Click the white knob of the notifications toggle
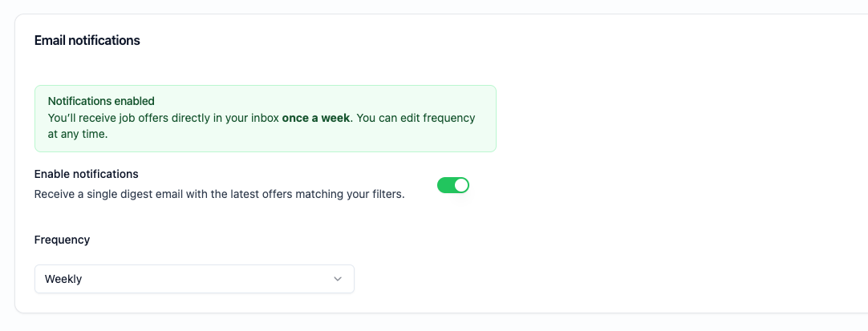The width and height of the screenshot is (868, 331). [x=460, y=185]
